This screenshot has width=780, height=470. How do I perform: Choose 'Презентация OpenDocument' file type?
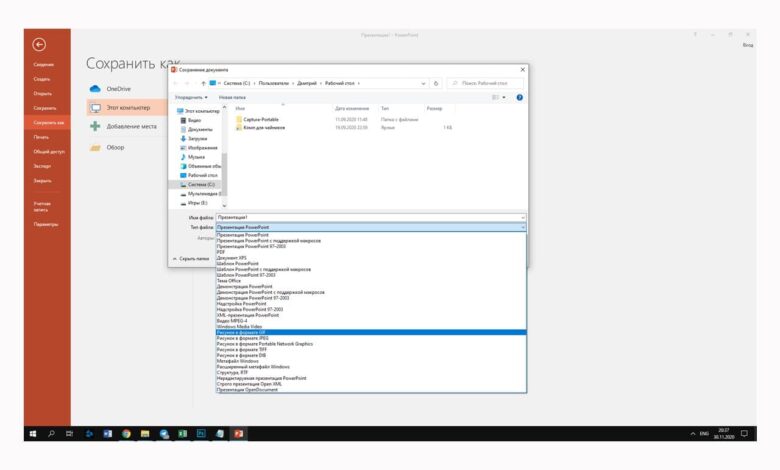371,389
